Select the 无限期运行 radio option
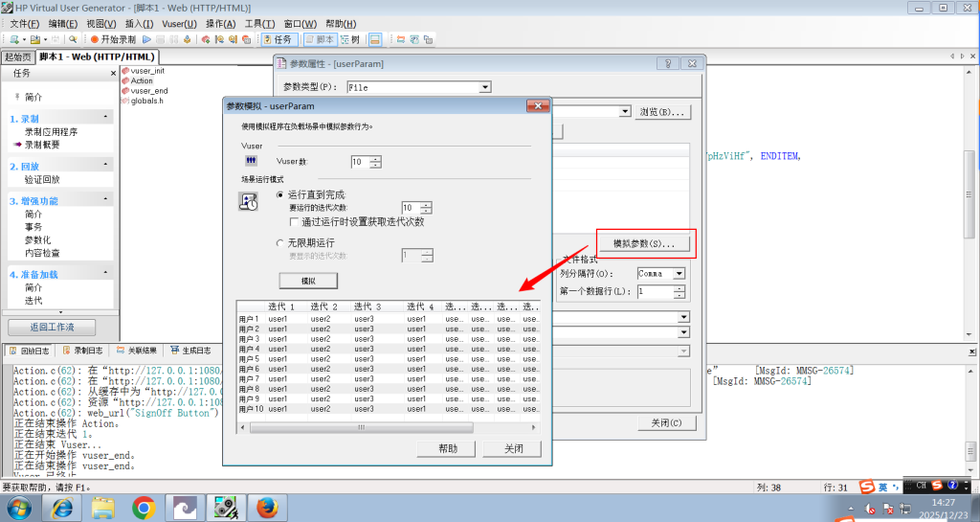980x522 pixels. coord(279,243)
